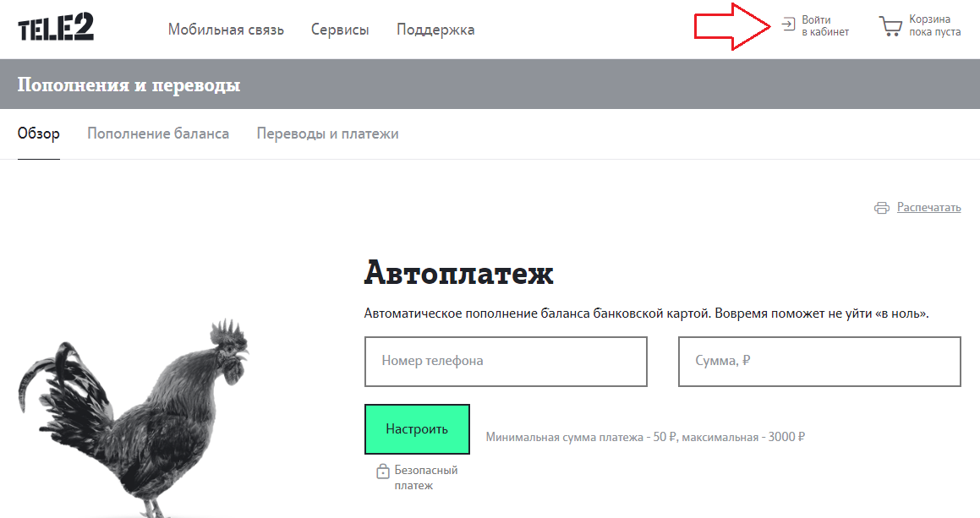This screenshot has height=518, width=980.
Task: Go to the Поддержка menu item
Action: point(435,30)
